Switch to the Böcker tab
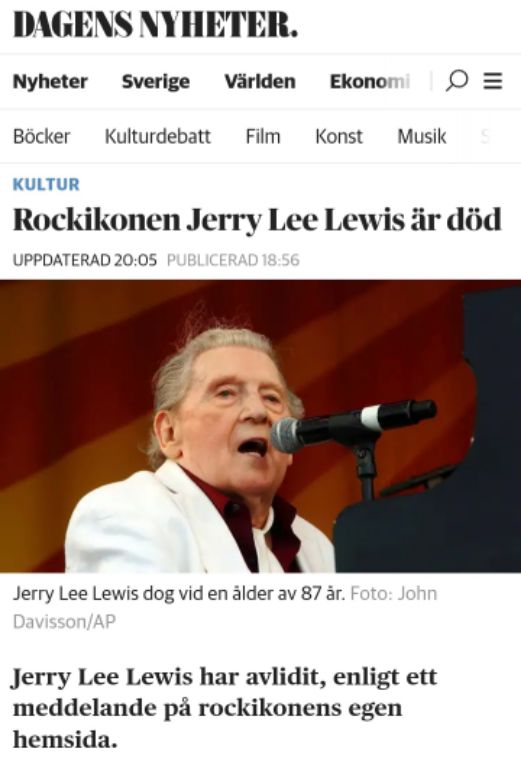This screenshot has height=768, width=521. [x=42, y=136]
